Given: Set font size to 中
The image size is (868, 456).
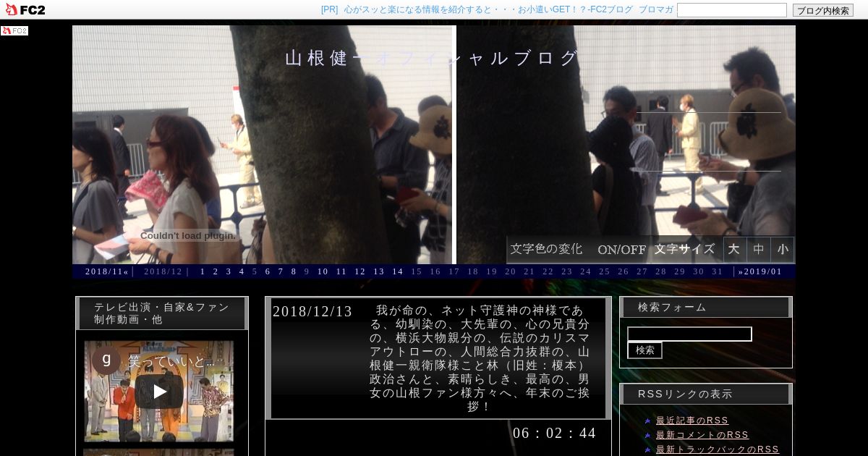Looking at the screenshot, I should click(x=759, y=249).
